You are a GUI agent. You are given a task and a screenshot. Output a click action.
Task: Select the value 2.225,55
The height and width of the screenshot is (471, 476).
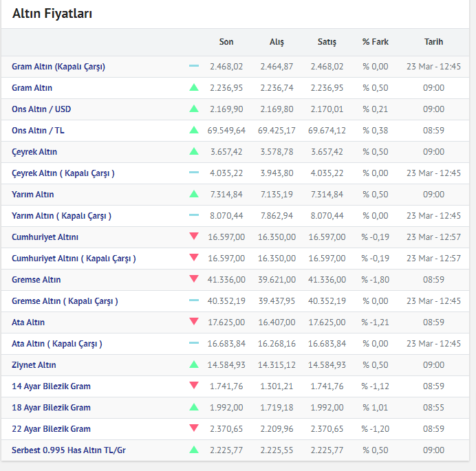pos(277,450)
